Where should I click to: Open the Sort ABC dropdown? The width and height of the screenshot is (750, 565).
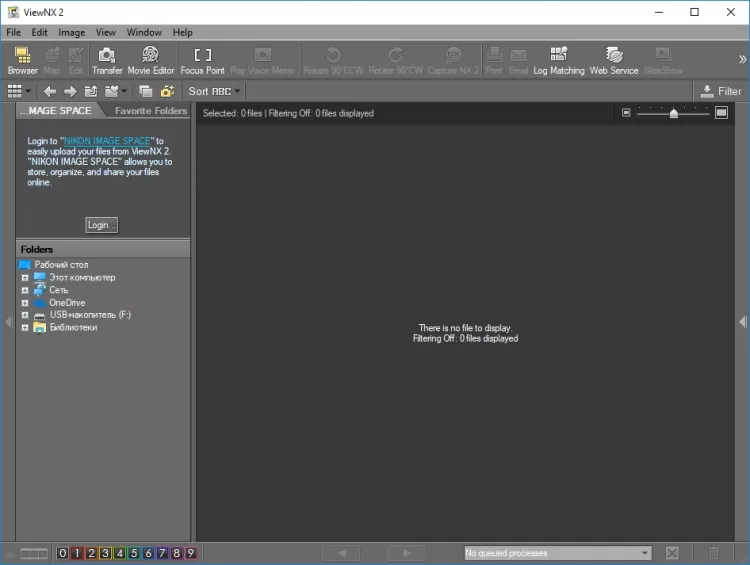pyautogui.click(x=214, y=91)
